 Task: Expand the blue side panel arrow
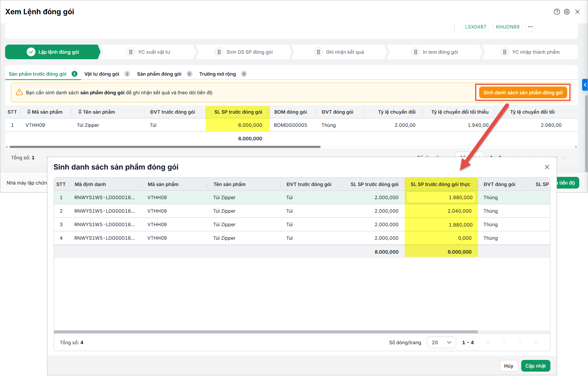(585, 85)
